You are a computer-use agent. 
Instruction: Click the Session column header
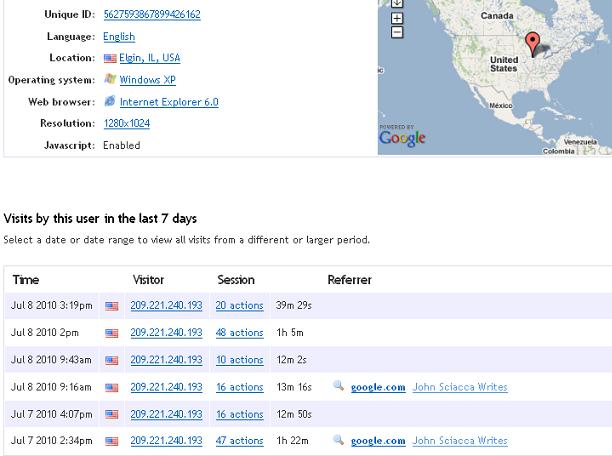point(236,280)
